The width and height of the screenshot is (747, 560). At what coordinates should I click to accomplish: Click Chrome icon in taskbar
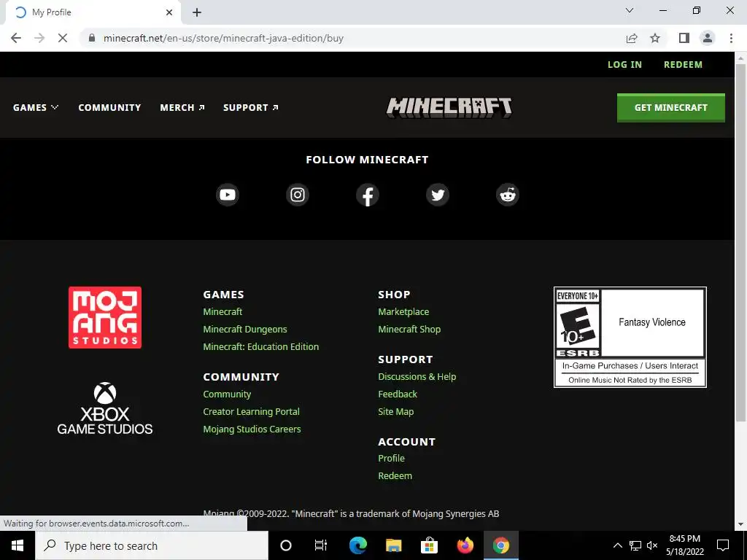[500, 545]
